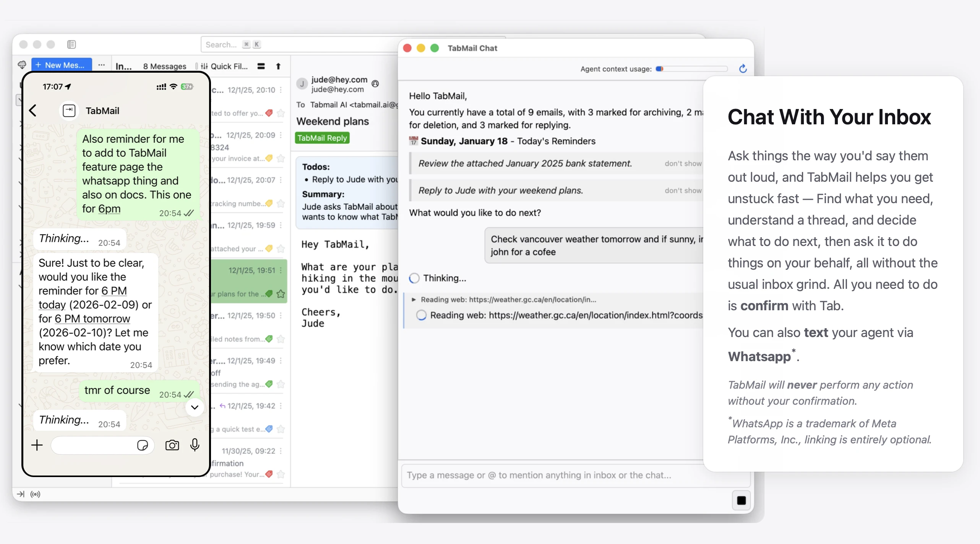Image resolution: width=980 pixels, height=544 pixels.
Task: Click the TabMail Reply tag on Weekend plans
Action: click(x=322, y=138)
